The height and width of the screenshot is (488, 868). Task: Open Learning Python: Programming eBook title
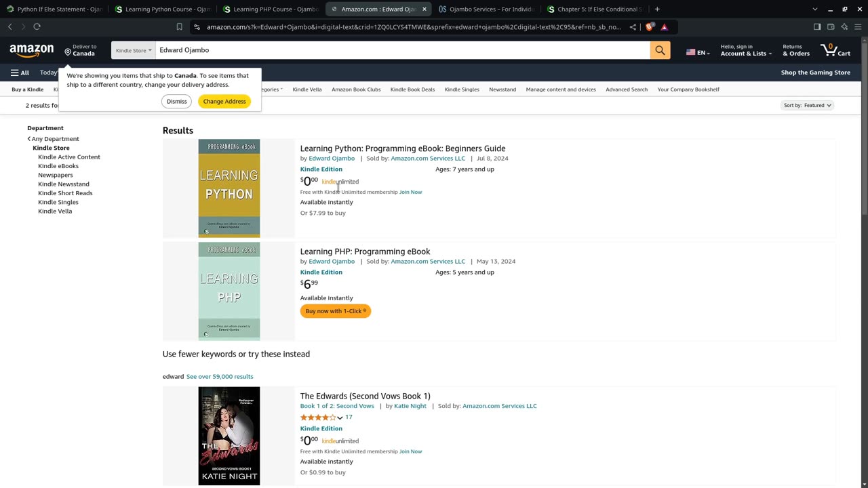[x=403, y=148]
